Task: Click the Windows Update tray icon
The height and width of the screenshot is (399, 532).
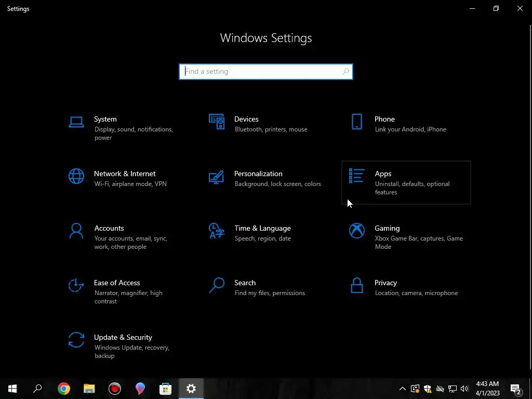Action: 415,389
